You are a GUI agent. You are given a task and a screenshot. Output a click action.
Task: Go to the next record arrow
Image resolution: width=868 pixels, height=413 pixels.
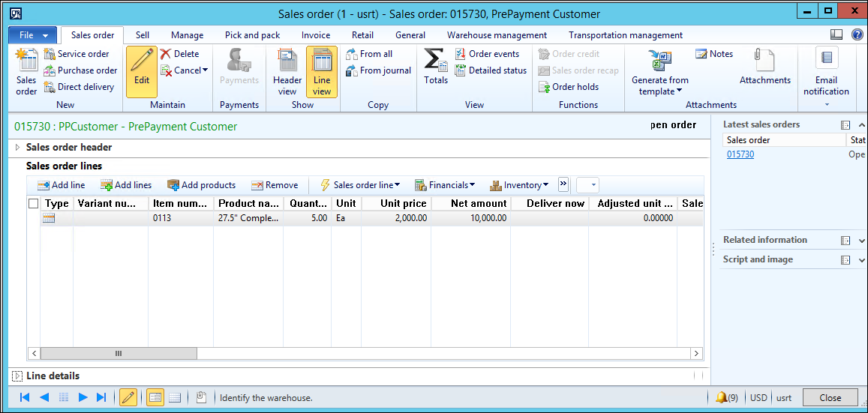(83, 398)
